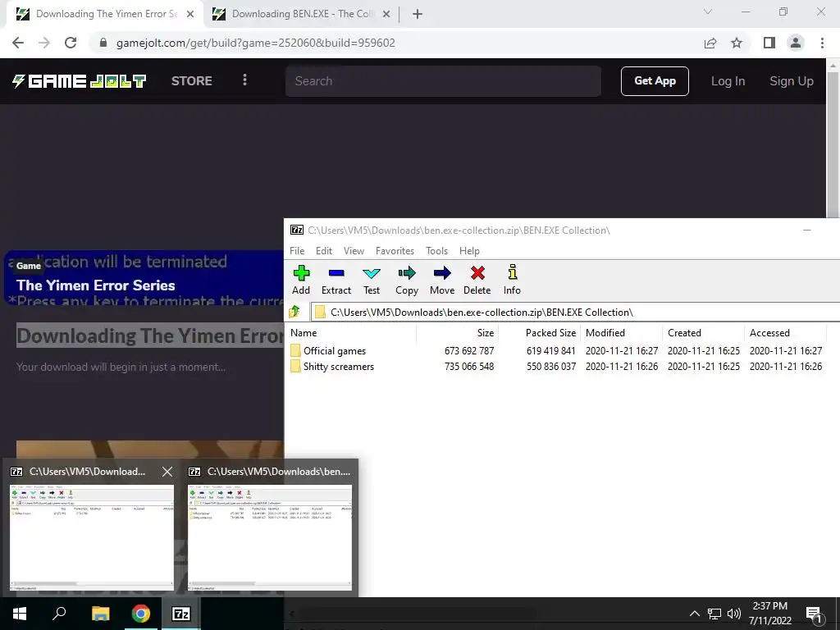Open a new Chrome tab
The width and height of the screenshot is (840, 630).
418,15
